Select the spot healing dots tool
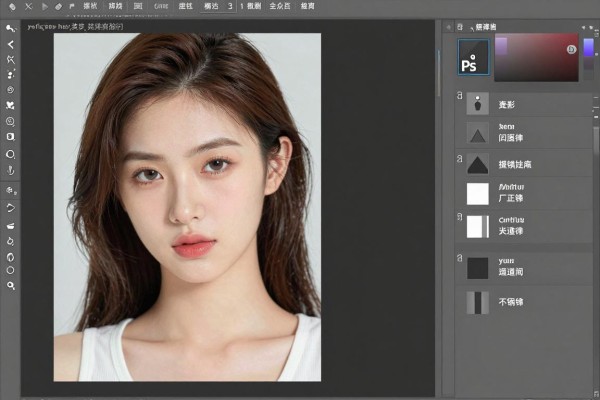Image resolution: width=600 pixels, height=400 pixels. point(11,74)
